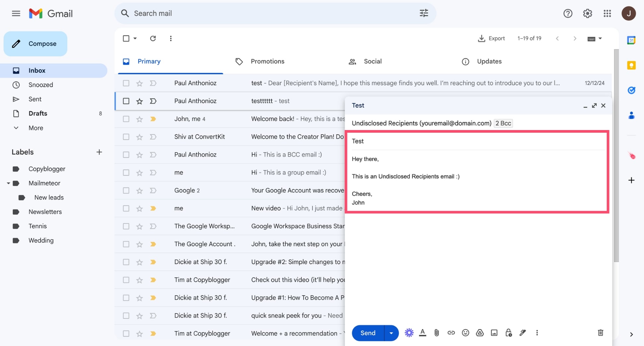Star the Google Workspace email
Viewport: 644px width, 346px height.
(139, 227)
